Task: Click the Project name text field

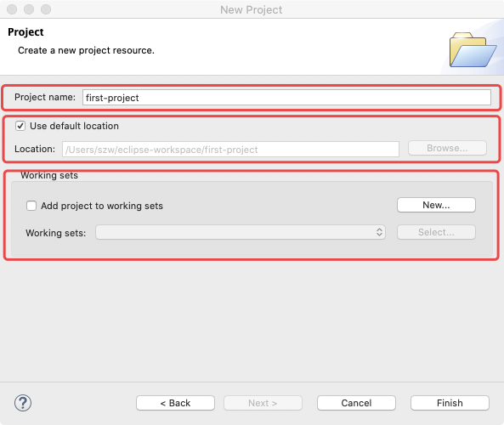Action: [286, 98]
